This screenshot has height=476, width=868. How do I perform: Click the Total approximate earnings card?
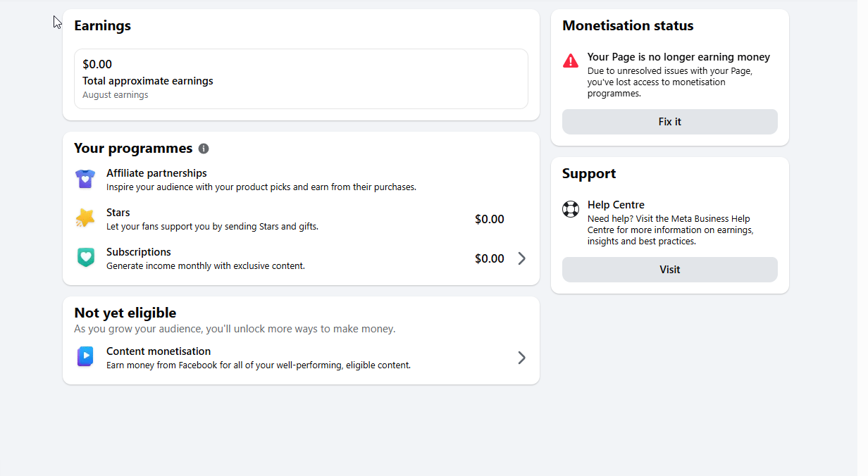(301, 79)
